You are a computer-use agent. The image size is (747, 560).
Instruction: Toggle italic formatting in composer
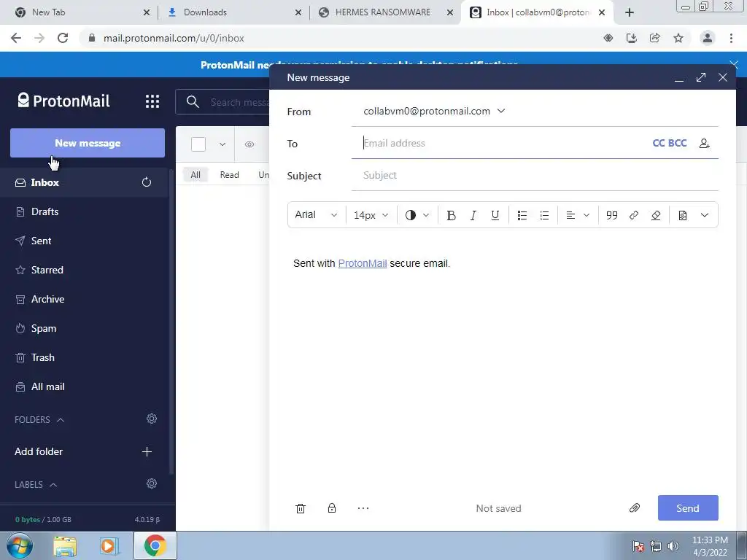pyautogui.click(x=473, y=215)
